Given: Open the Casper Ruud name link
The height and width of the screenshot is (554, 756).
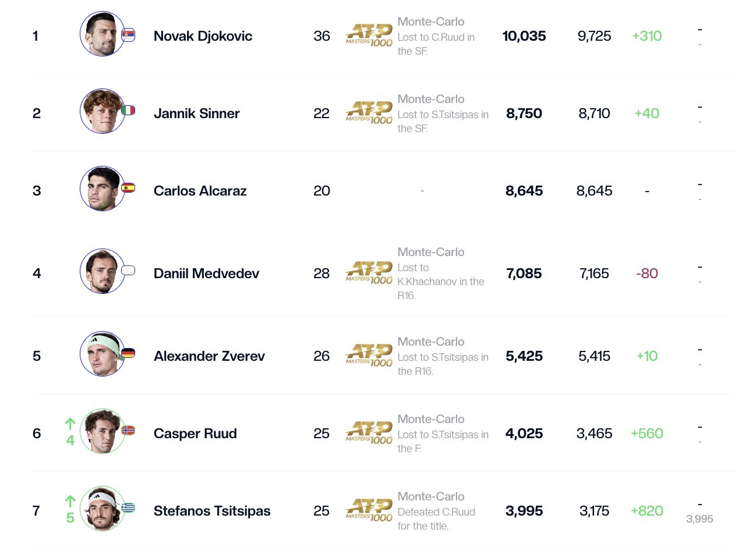Looking at the screenshot, I should coord(195,434).
